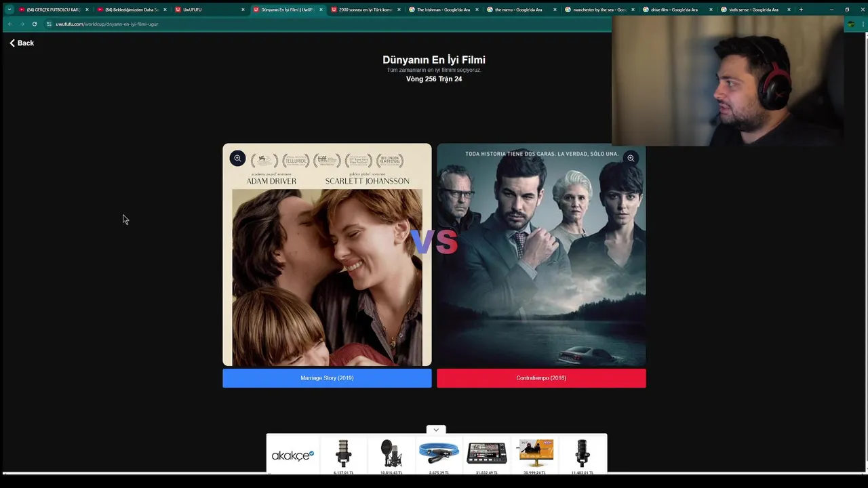
Task: Collapse the ad banner with chevron
Action: [436, 430]
